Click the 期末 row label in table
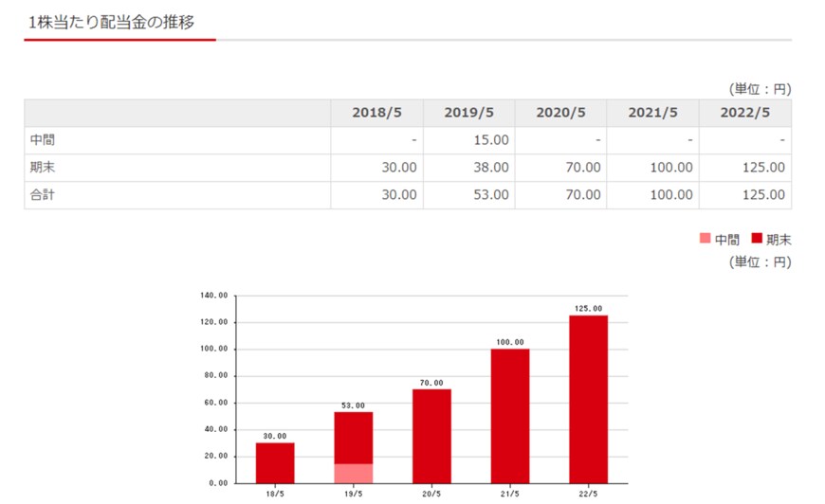Viewport: 825px width, 504px height. click(44, 168)
